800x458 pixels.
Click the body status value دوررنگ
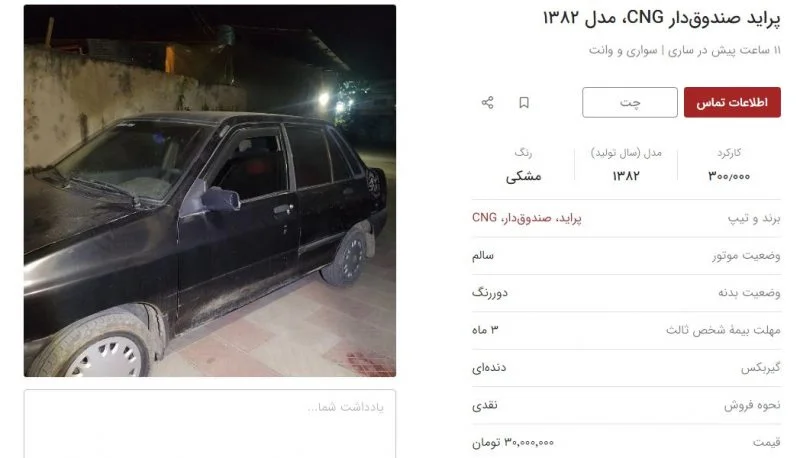pyautogui.click(x=490, y=293)
